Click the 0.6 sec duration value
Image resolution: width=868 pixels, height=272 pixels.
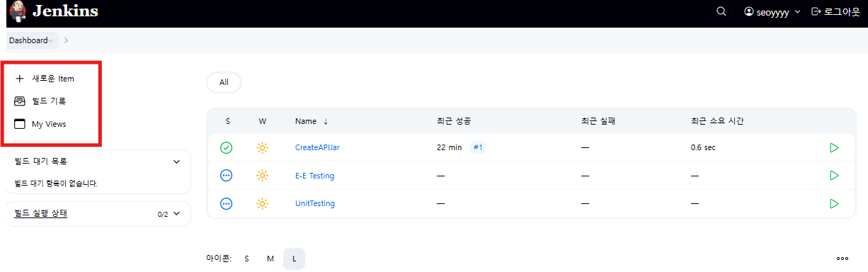pyautogui.click(x=703, y=147)
